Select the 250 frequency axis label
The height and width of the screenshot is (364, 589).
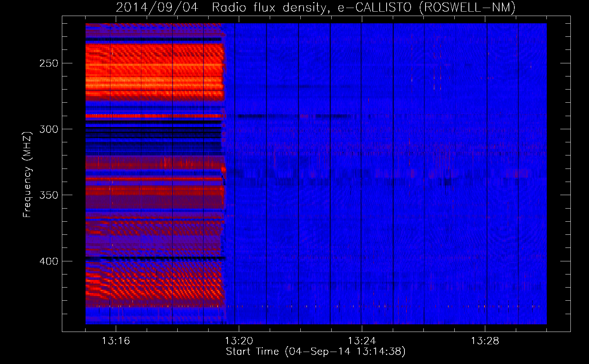(x=49, y=63)
